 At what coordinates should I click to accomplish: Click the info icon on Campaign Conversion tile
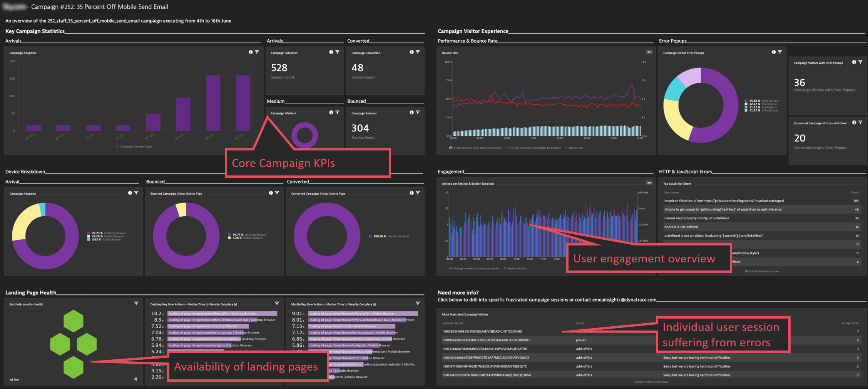(411, 52)
